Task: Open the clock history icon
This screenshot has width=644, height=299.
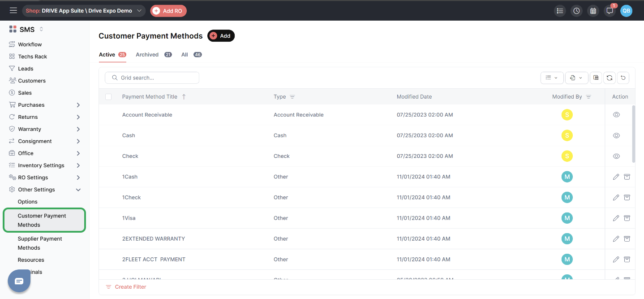Action: click(x=576, y=11)
